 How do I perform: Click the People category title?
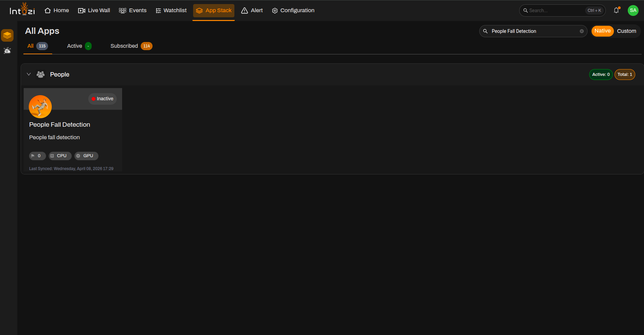[x=60, y=75]
